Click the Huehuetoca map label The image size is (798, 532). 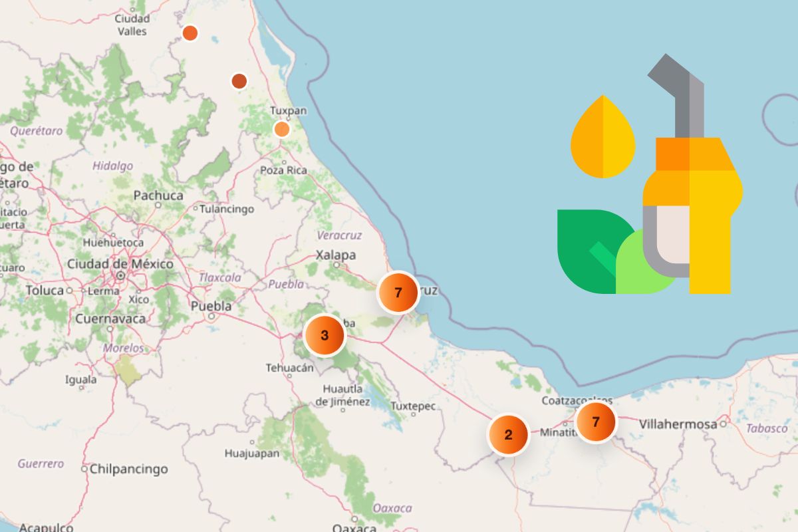tap(113, 243)
